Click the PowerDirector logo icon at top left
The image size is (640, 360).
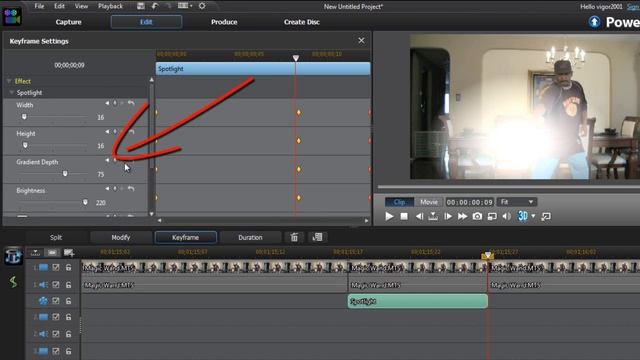[12, 17]
